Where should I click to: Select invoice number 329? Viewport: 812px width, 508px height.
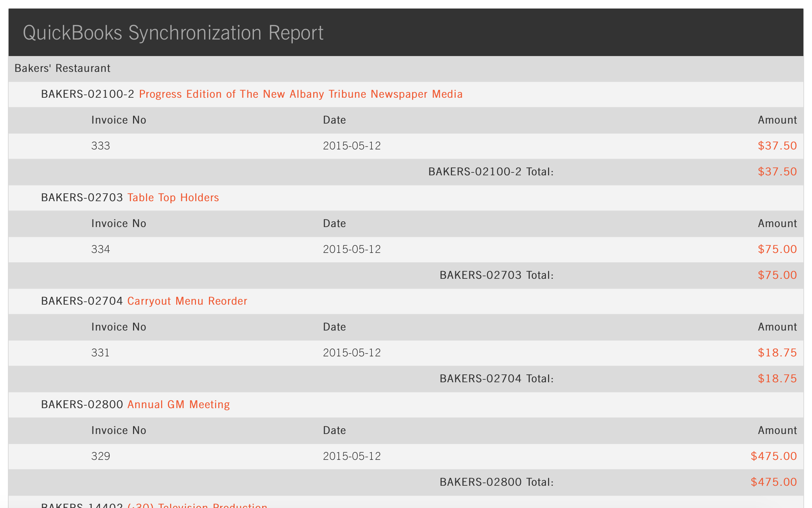coord(101,456)
